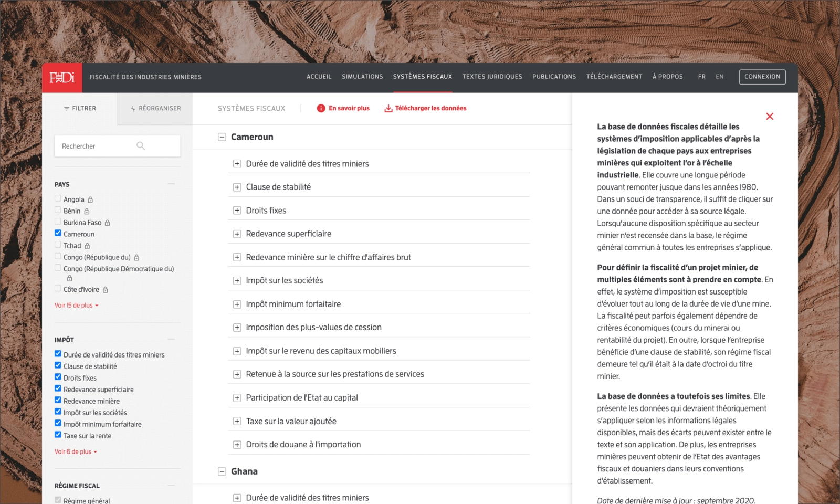The height and width of the screenshot is (504, 840).
Task: Click the lock icon next to Tchad
Action: [87, 246]
